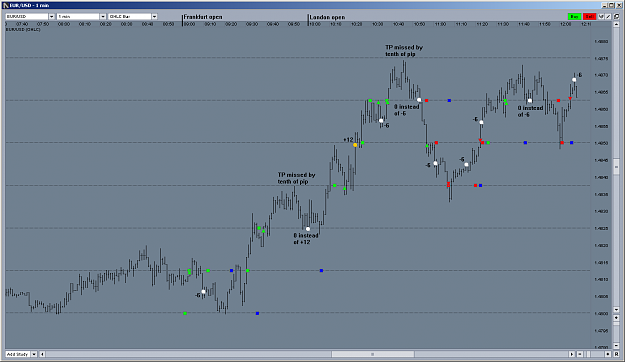Click the horizontal scrollbar right arrow
The height and width of the screenshot is (362, 625).
pyautogui.click(x=572, y=354)
